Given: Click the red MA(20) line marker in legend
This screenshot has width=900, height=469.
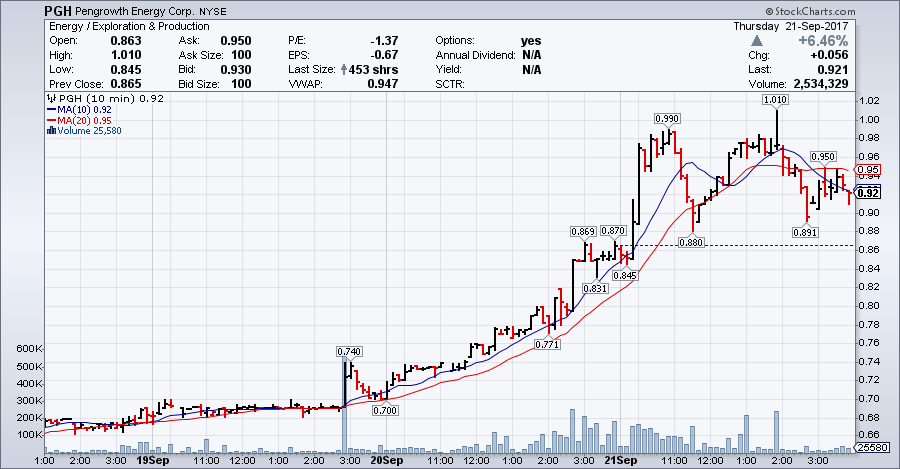Looking at the screenshot, I should click(x=51, y=121).
